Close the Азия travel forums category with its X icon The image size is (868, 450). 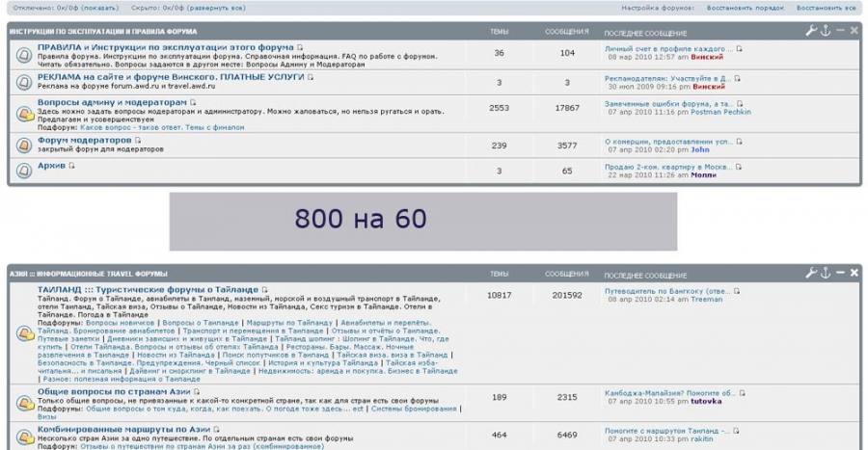(854, 273)
